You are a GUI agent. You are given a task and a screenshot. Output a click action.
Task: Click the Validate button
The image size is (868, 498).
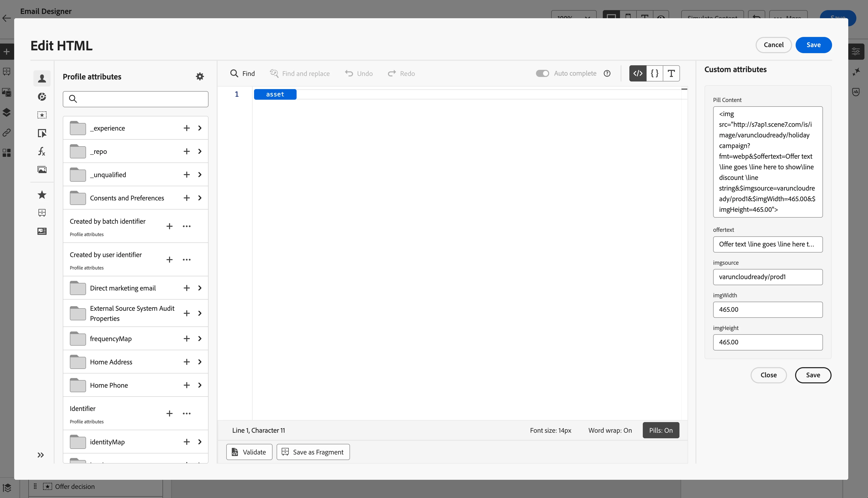tap(249, 452)
